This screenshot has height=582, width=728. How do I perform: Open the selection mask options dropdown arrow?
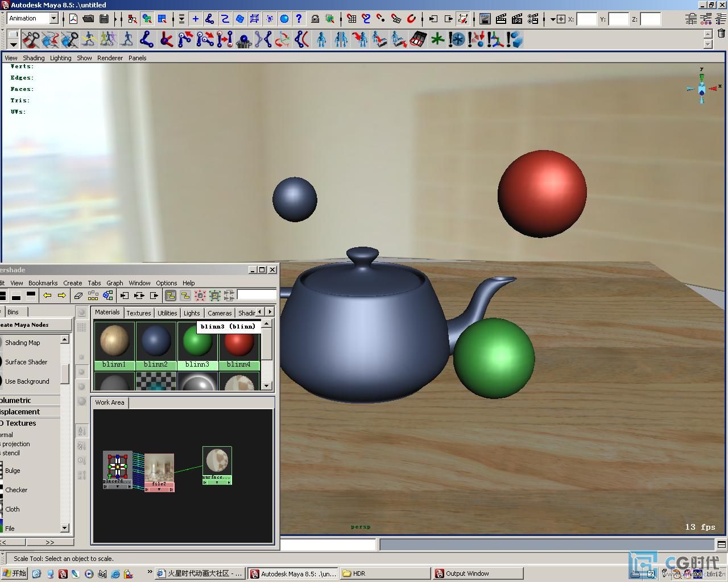pos(181,19)
